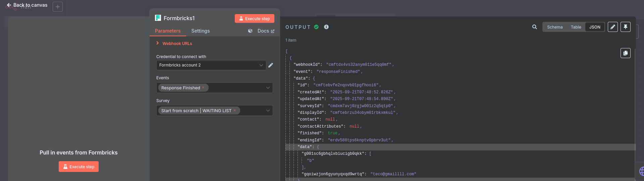Click the "responseFinished" value
This screenshot has width=644, height=181.
[x=338, y=72]
